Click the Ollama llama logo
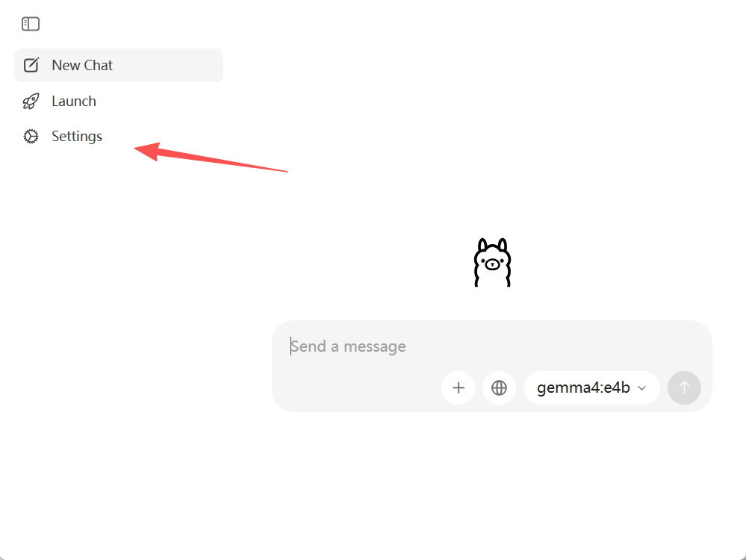The height and width of the screenshot is (560, 746). click(x=492, y=262)
